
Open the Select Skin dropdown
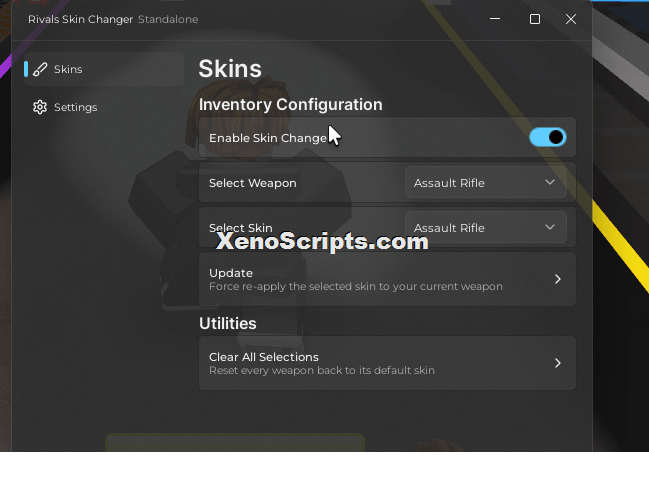coord(486,227)
